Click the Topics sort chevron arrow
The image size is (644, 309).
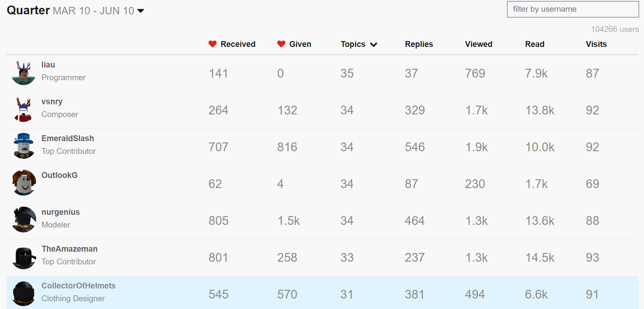[374, 45]
